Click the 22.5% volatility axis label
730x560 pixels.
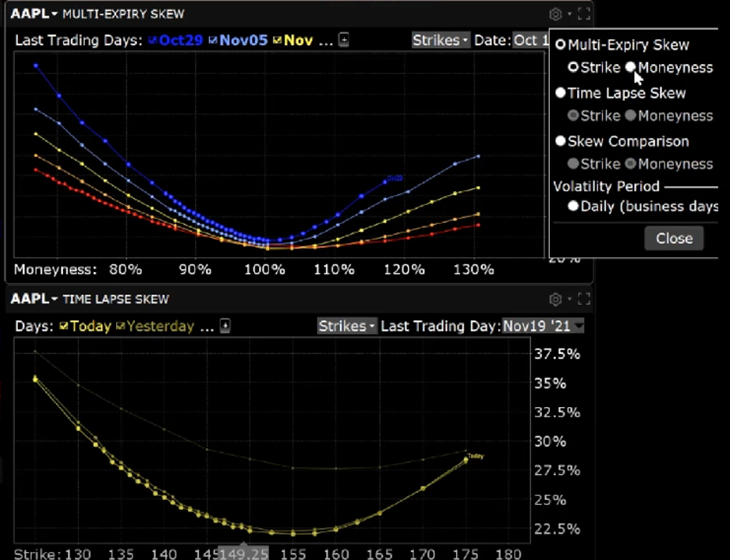[557, 530]
